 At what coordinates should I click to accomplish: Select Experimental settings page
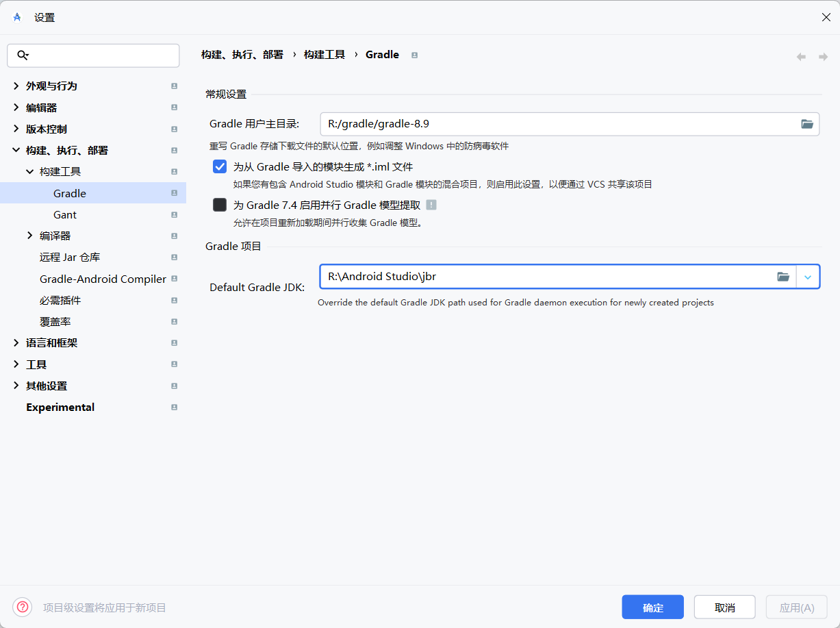coord(60,407)
